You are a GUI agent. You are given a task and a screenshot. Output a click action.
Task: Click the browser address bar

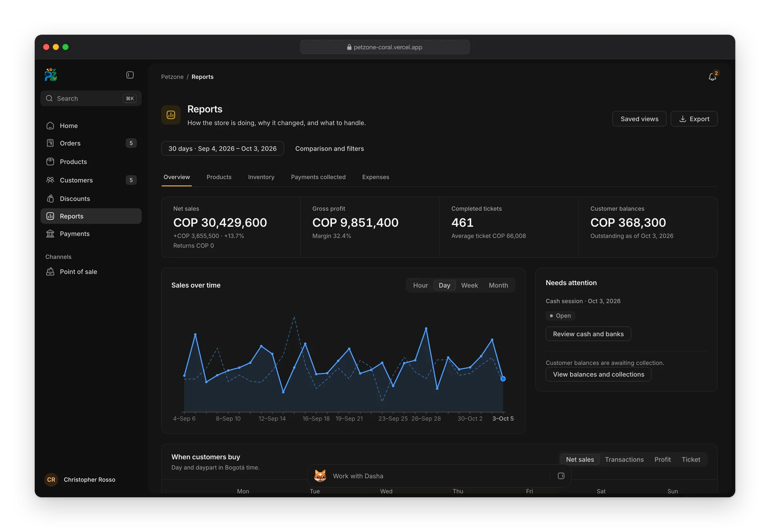pos(385,47)
